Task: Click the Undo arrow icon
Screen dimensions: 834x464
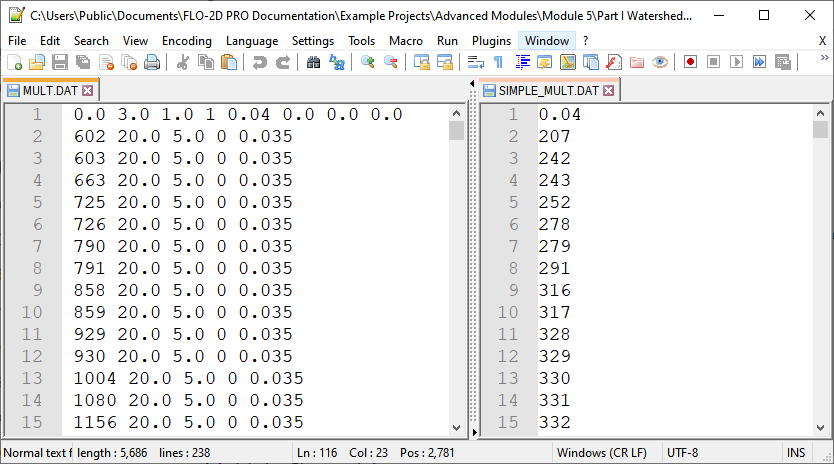Action: coord(259,62)
